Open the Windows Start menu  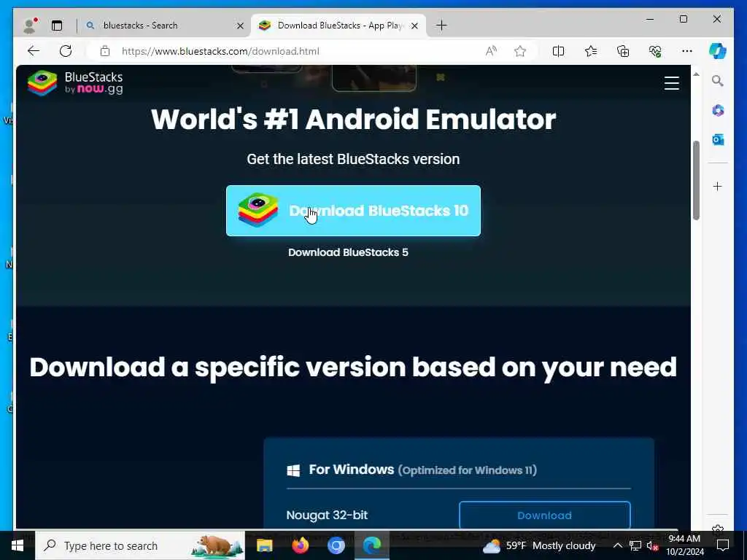click(18, 545)
